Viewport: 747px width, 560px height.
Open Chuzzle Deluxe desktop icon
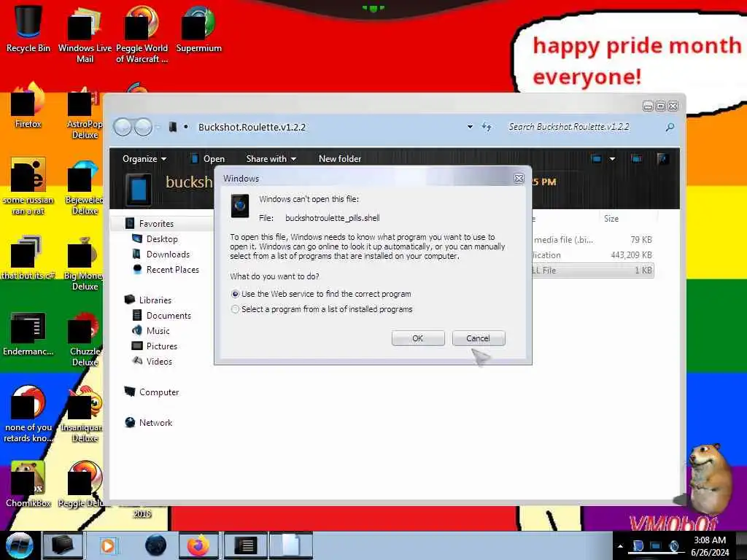(x=85, y=339)
